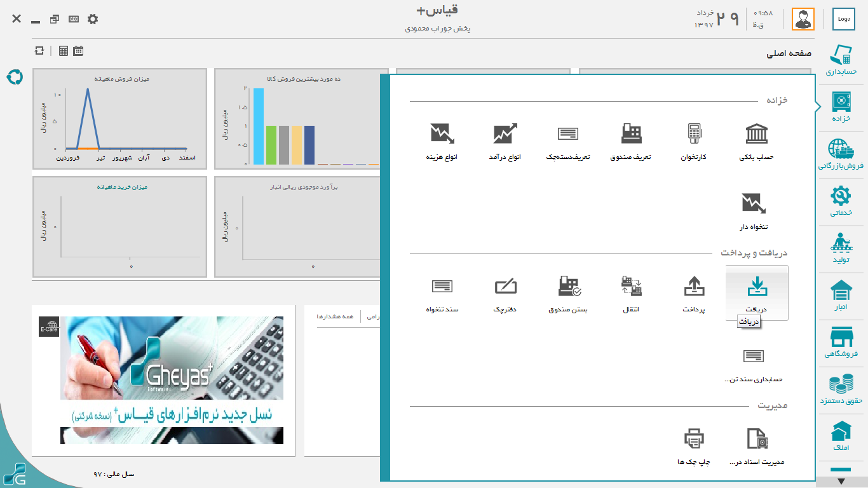Open تعریف دسته‌چک checkbook definition

click(x=568, y=141)
